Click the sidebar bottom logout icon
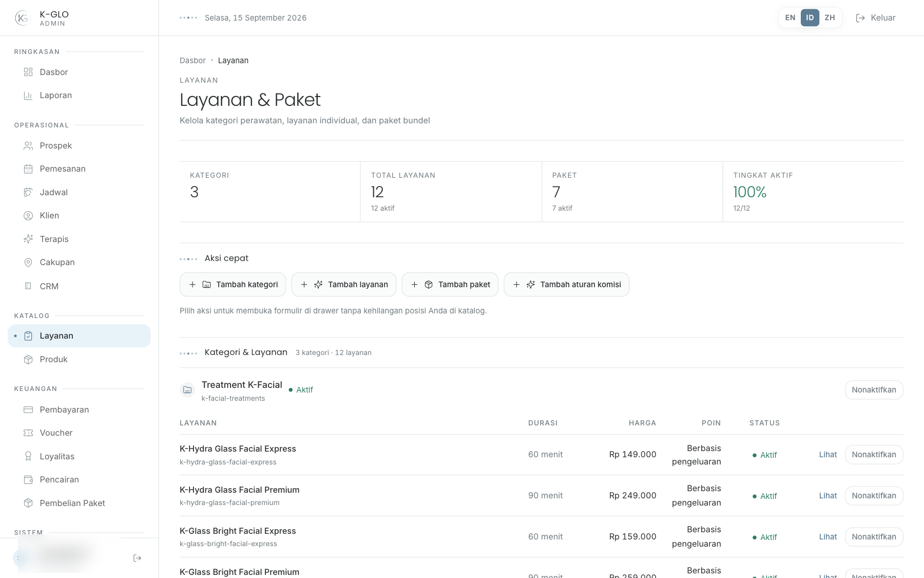Screen dimensions: 924x578 [x=137, y=558]
